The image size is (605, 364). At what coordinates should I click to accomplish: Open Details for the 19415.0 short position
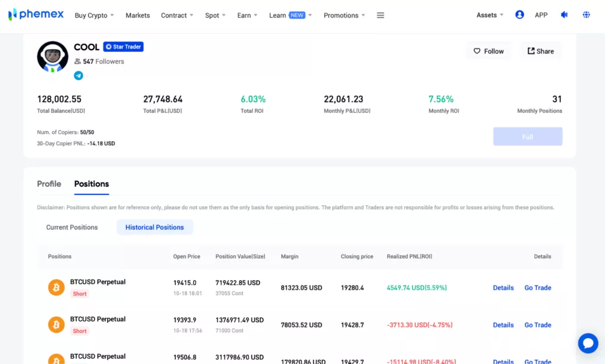pyautogui.click(x=503, y=288)
